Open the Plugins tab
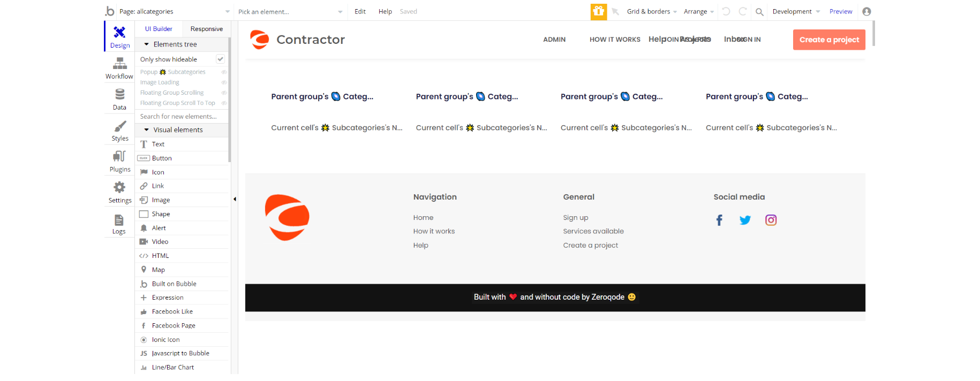The height and width of the screenshot is (381, 980). (x=119, y=162)
